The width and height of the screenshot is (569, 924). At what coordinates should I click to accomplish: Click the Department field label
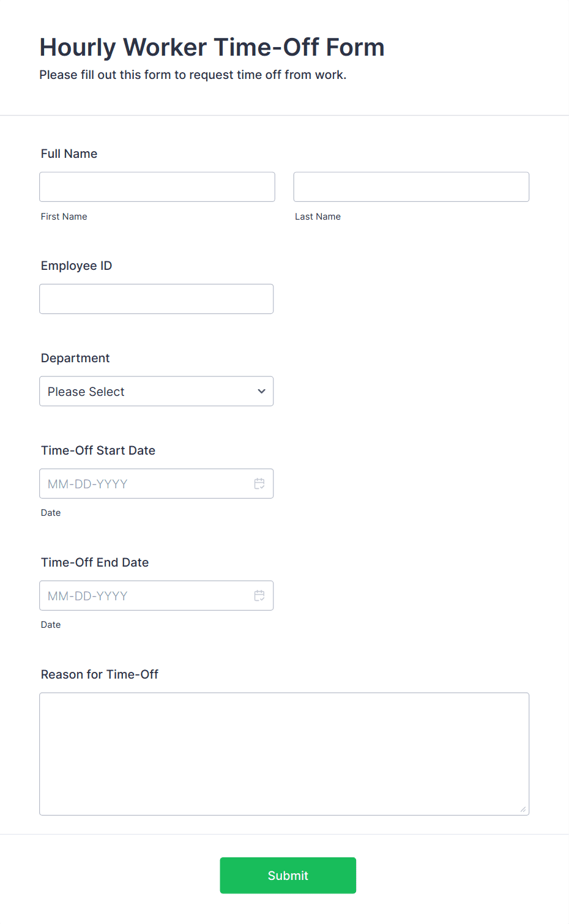click(75, 358)
